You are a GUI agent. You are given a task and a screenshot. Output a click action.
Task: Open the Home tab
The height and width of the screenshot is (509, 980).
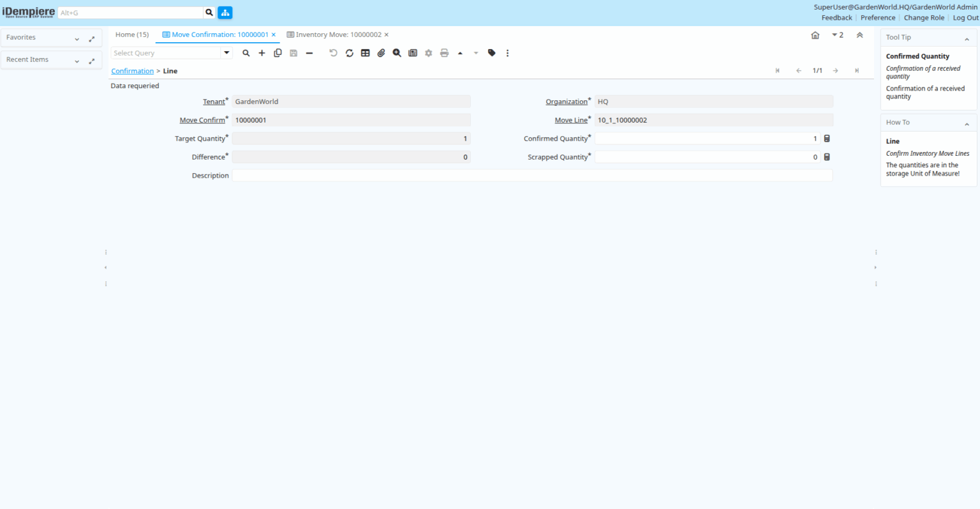coord(131,34)
